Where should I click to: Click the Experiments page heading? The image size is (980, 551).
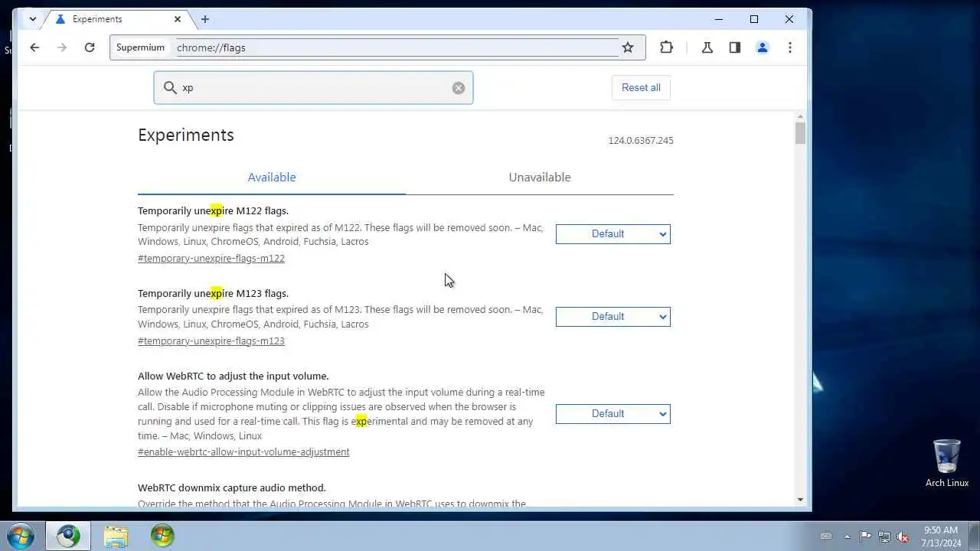pyautogui.click(x=186, y=135)
